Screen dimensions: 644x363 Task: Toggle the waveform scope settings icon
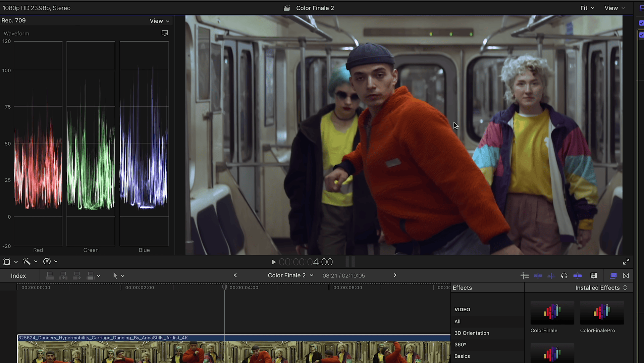click(165, 33)
